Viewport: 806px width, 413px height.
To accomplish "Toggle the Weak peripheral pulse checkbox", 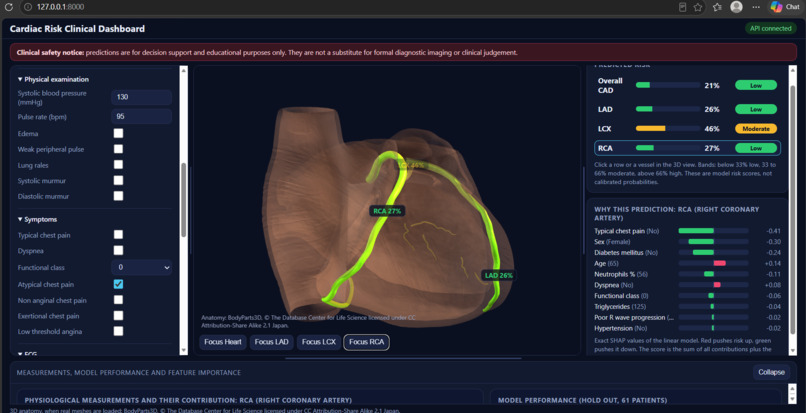I will (118, 149).
